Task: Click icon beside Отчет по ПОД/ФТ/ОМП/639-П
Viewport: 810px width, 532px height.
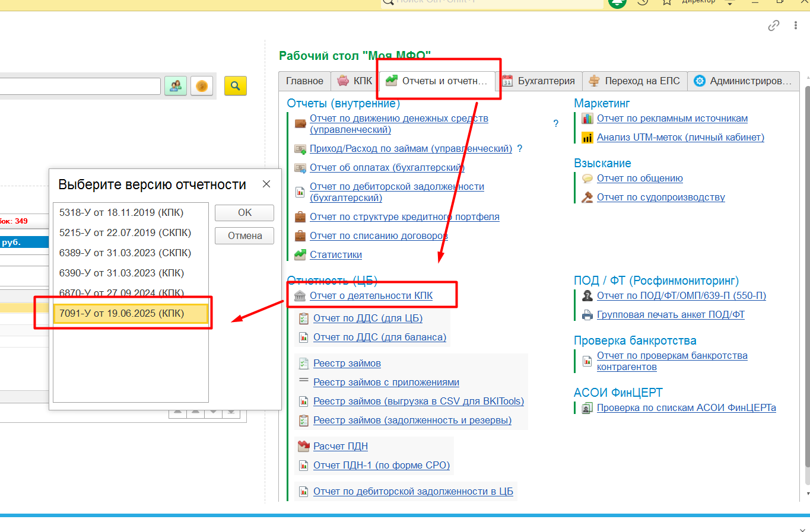Action: pos(587,296)
